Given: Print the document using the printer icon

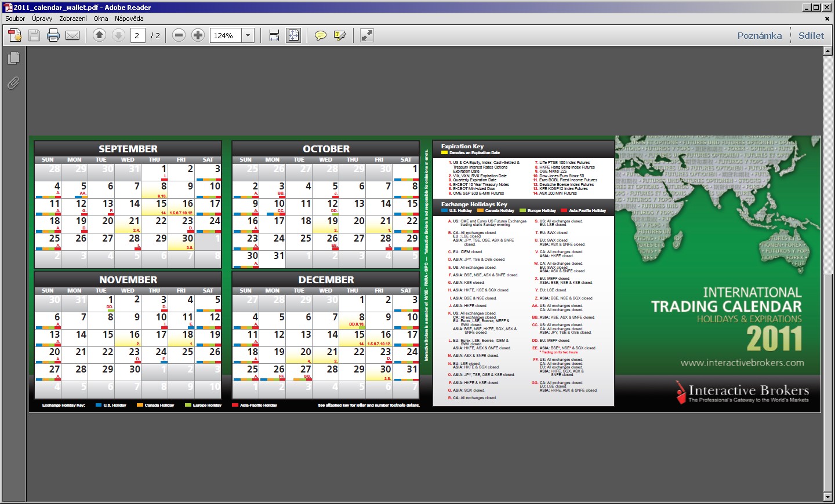Looking at the screenshot, I should 53,35.
